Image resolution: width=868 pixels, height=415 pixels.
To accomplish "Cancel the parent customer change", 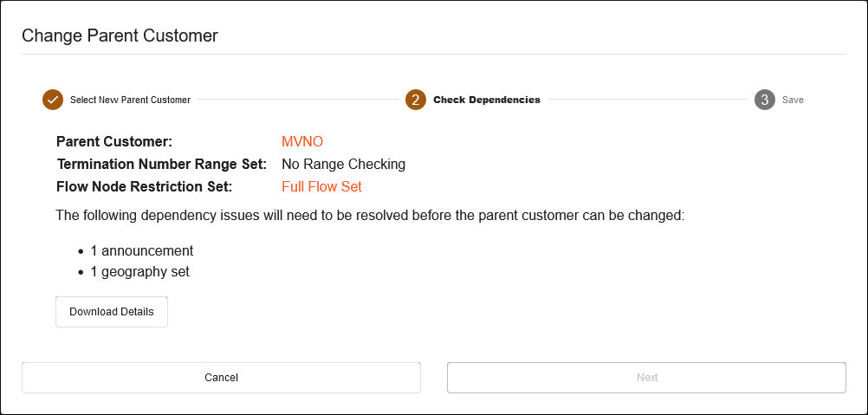I will 221,378.
